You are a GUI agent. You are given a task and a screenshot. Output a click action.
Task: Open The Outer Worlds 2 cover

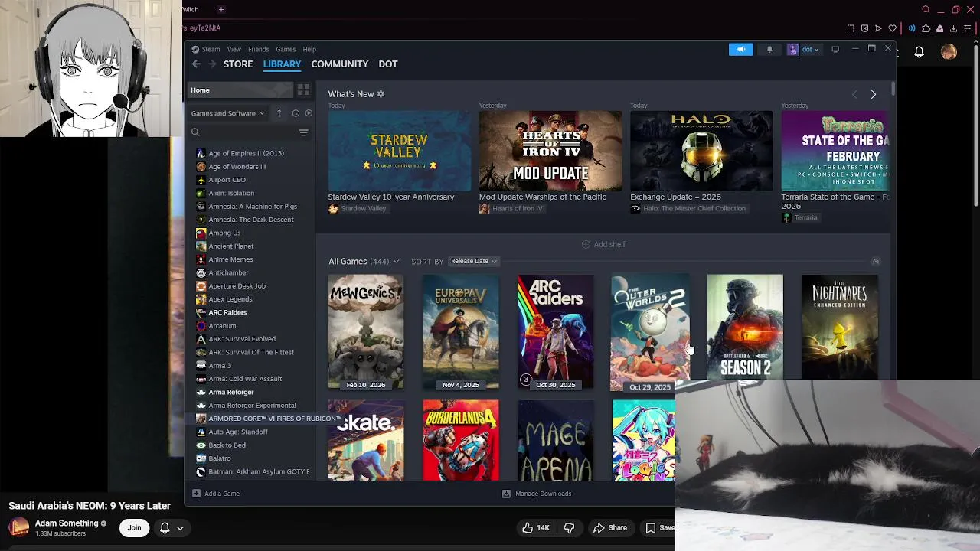(650, 333)
